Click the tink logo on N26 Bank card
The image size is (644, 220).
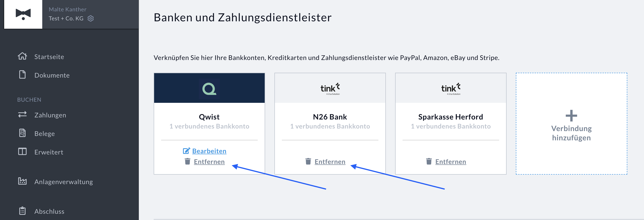[x=330, y=89]
